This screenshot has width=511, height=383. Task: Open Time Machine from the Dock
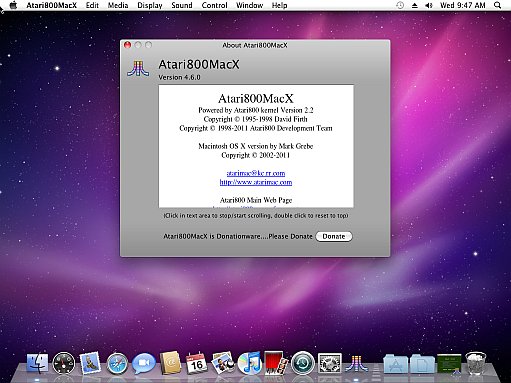click(303, 363)
